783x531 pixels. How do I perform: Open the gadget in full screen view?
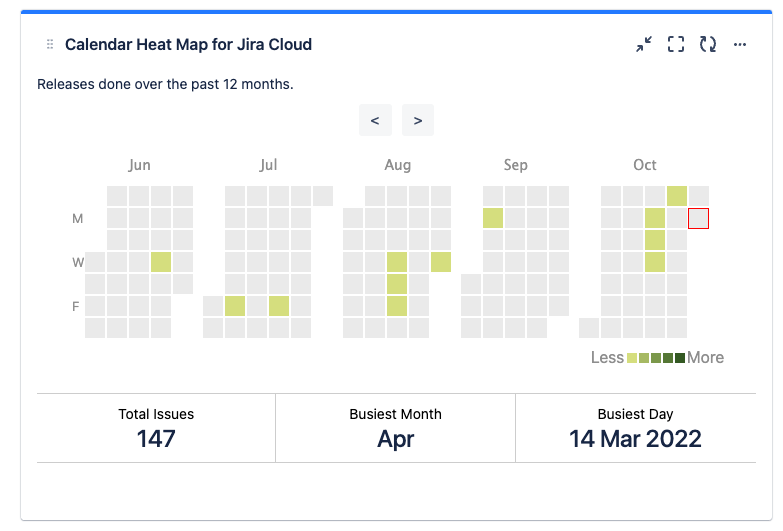[x=676, y=44]
